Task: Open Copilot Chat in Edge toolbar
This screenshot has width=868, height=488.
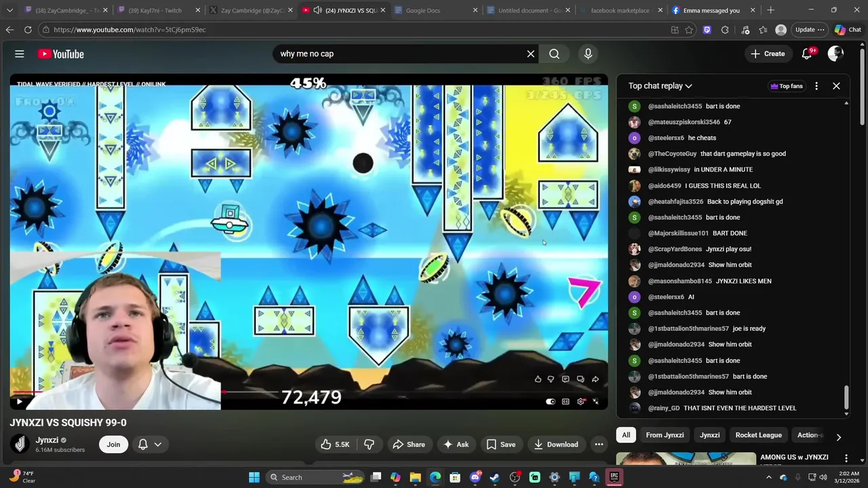Action: tap(848, 30)
